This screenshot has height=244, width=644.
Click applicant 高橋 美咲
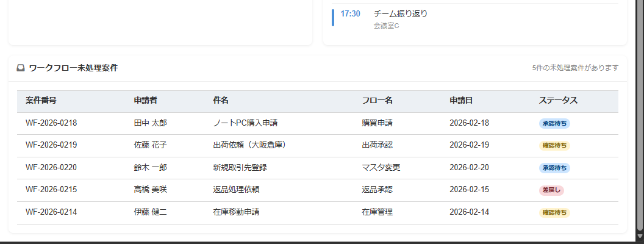coord(150,190)
